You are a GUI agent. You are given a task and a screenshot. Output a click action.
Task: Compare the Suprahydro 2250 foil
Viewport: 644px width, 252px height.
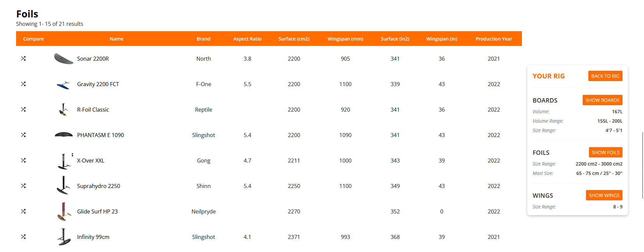(x=23, y=186)
